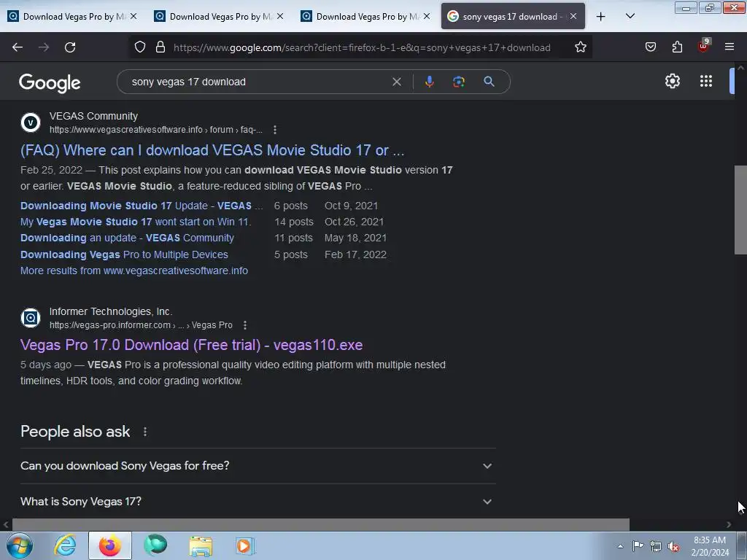
Task: Close the sony vegas 17 download tab
Action: (573, 16)
